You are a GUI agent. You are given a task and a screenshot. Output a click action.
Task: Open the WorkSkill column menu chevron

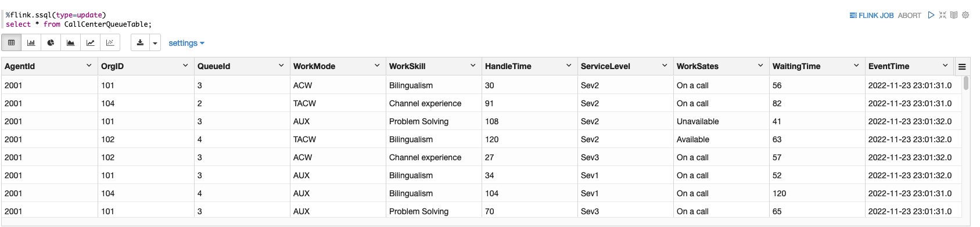(473, 66)
